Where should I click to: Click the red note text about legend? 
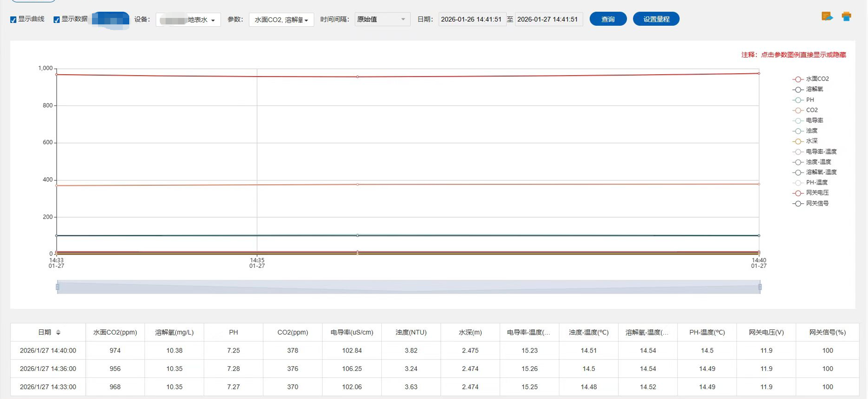[793, 55]
